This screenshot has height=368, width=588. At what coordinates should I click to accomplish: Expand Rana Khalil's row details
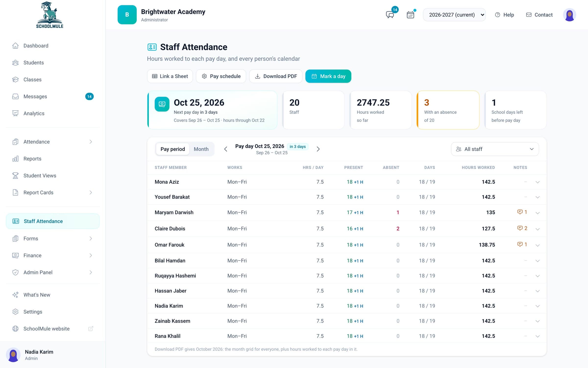[538, 336]
